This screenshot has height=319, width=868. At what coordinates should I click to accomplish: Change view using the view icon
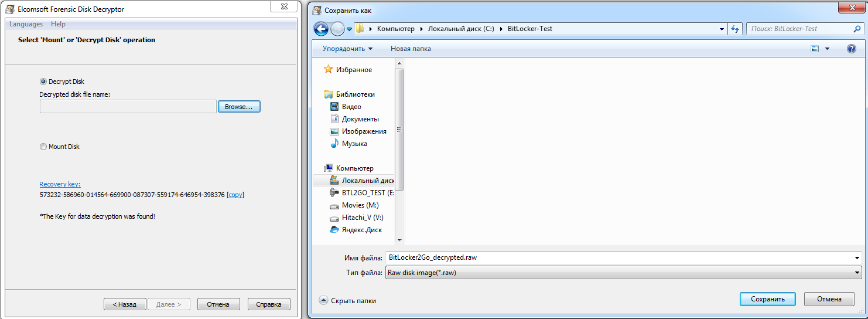coord(815,49)
